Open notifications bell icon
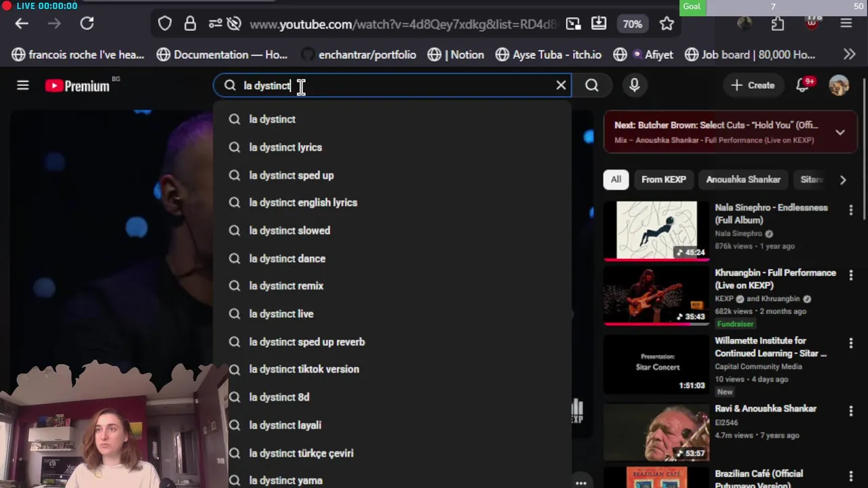The image size is (868, 488). [x=803, y=85]
